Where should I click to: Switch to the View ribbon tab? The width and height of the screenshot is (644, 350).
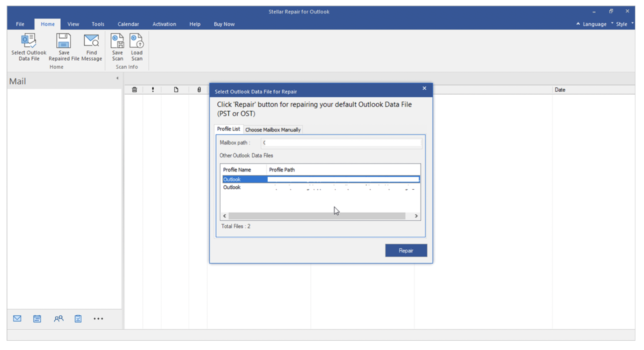pyautogui.click(x=73, y=24)
